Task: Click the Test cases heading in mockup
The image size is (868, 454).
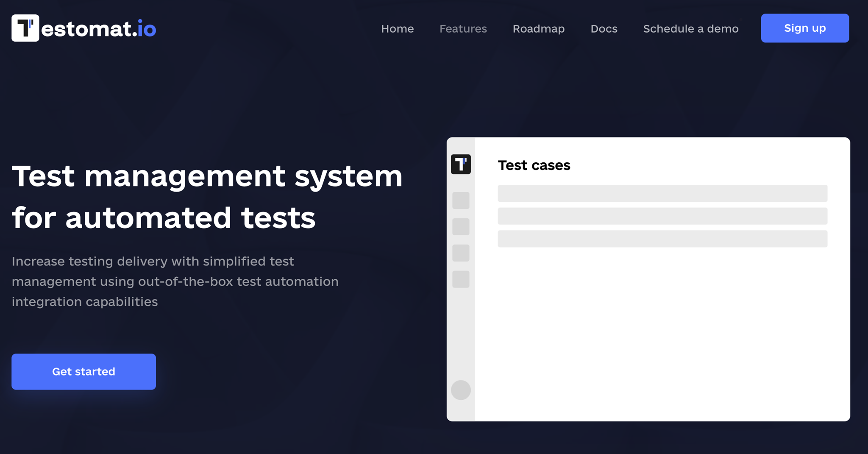Action: coord(534,165)
